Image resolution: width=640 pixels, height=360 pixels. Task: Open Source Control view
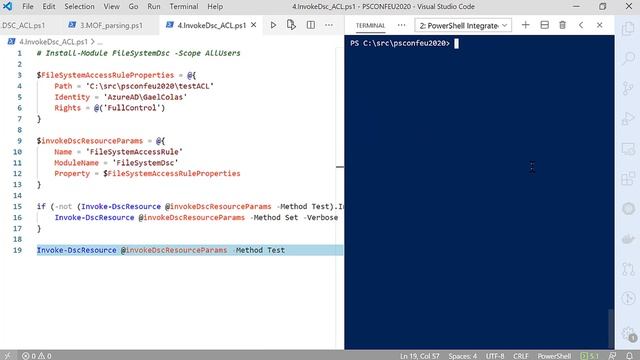pyautogui.click(x=628, y=89)
